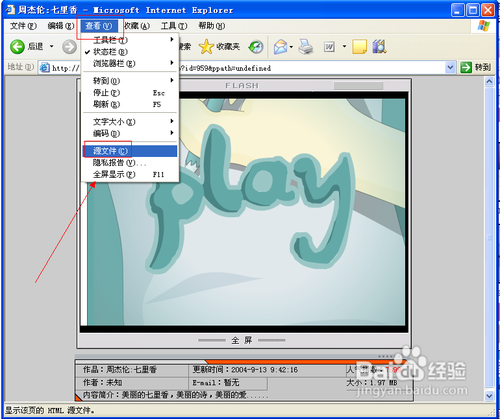Expand the Toolbars (工具栏) submenu
The image size is (500, 419).
tap(130, 40)
